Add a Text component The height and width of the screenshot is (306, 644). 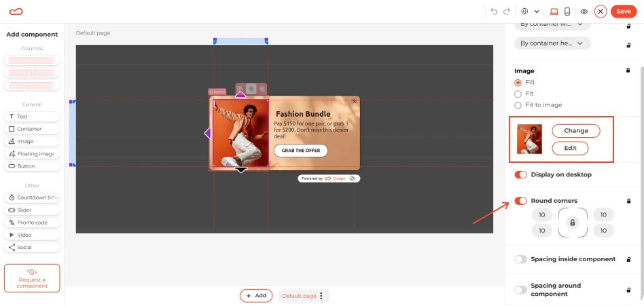click(x=32, y=117)
